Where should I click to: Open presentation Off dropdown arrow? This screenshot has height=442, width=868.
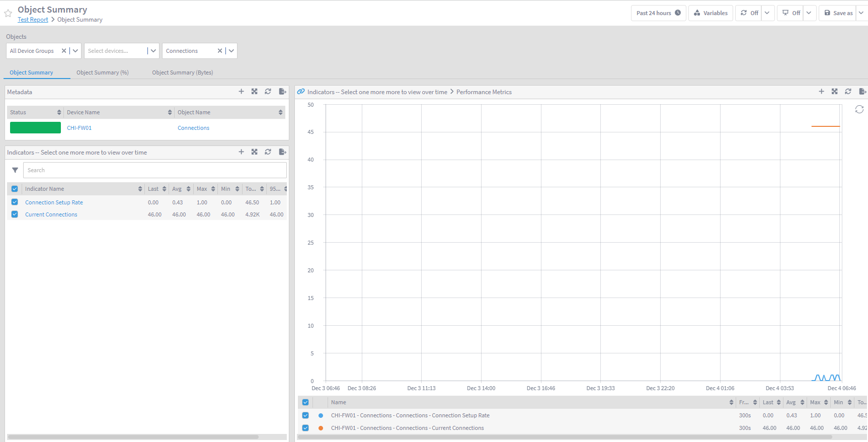click(x=809, y=13)
